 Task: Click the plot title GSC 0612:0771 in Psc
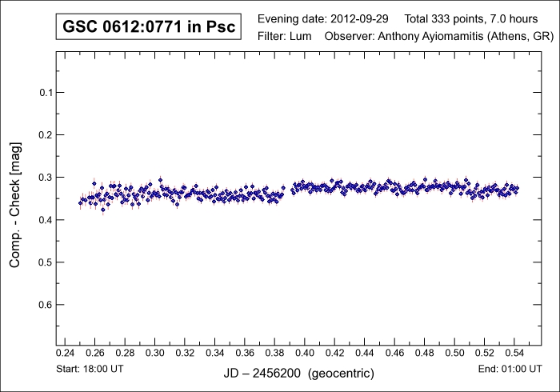pyautogui.click(x=149, y=27)
